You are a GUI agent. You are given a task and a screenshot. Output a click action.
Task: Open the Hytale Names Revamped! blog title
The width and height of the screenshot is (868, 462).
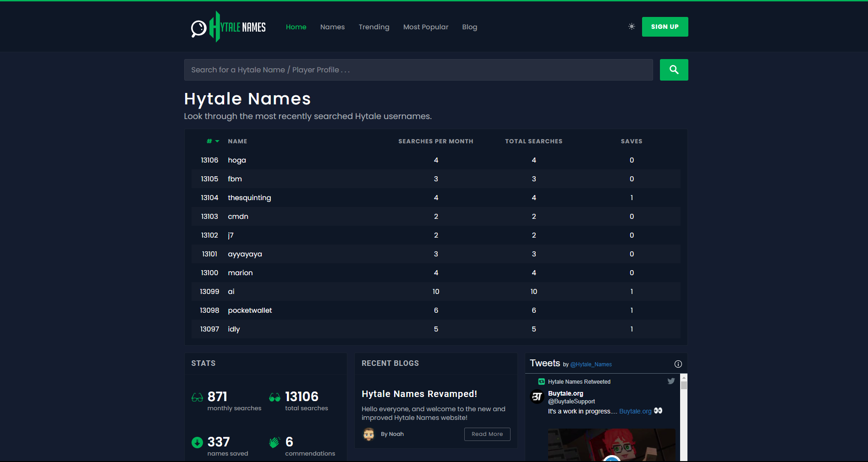tap(419, 394)
